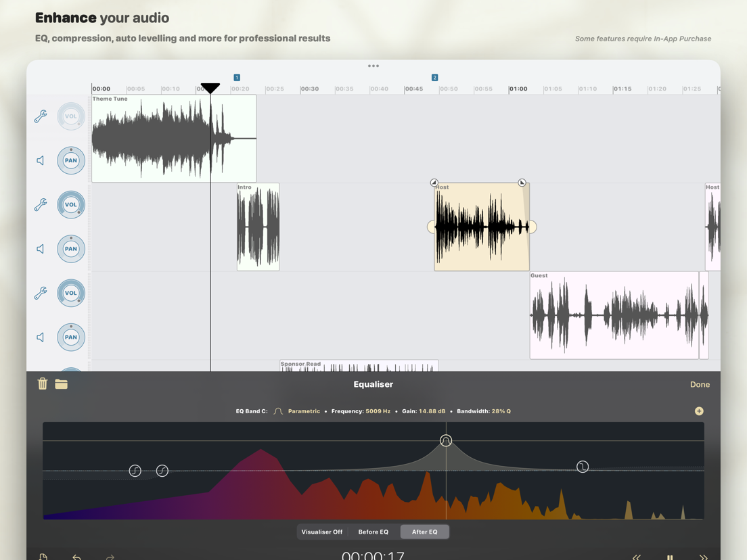Turn the Visualiser off

(322, 532)
